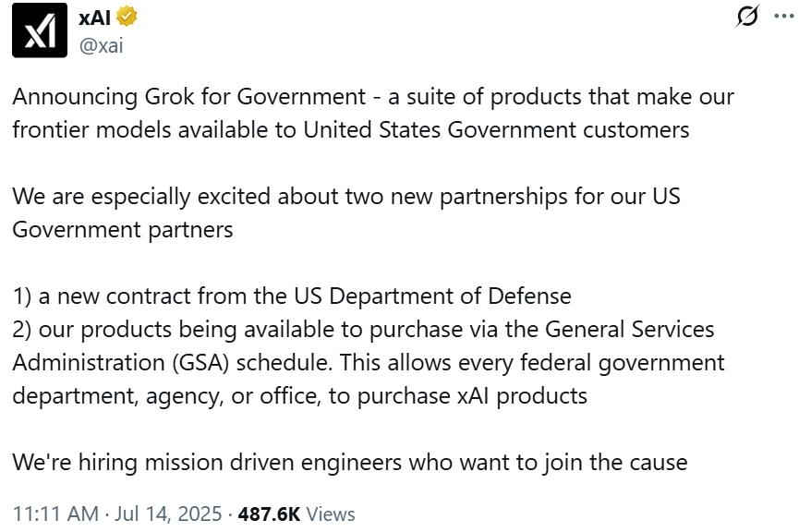This screenshot has height=532, width=799.
Task: Click the 'Government partners' text line
Action: coord(123,230)
